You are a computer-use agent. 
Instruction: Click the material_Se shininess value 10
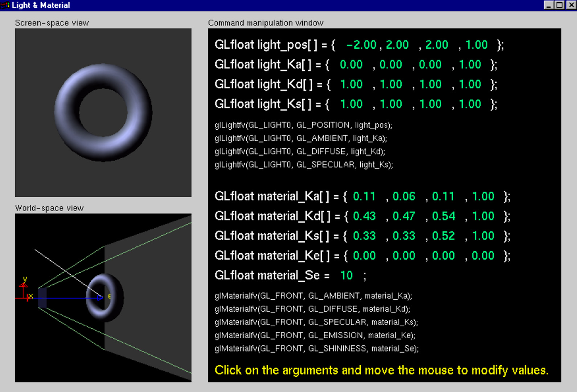click(346, 275)
